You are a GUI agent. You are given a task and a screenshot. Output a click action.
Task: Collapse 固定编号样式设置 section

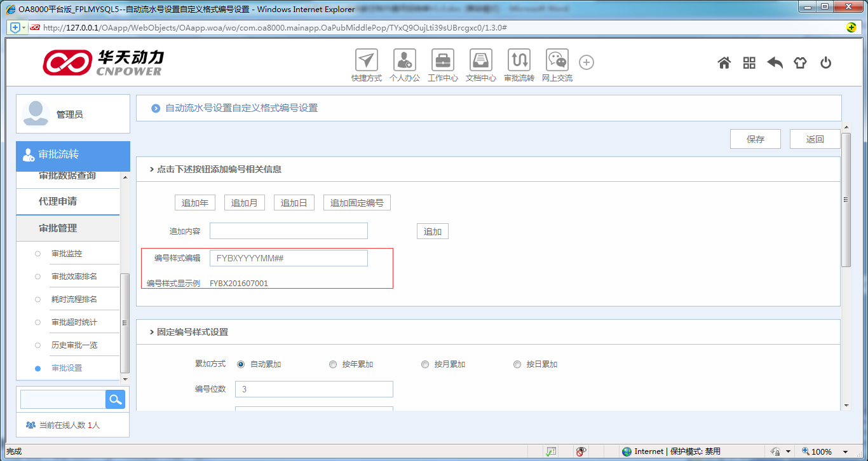click(151, 332)
